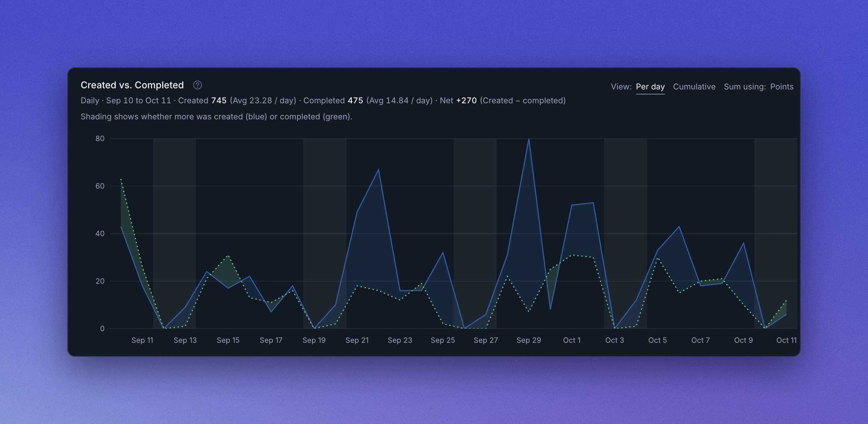
Task: Select the Oct 11 x-axis label
Action: (786, 340)
